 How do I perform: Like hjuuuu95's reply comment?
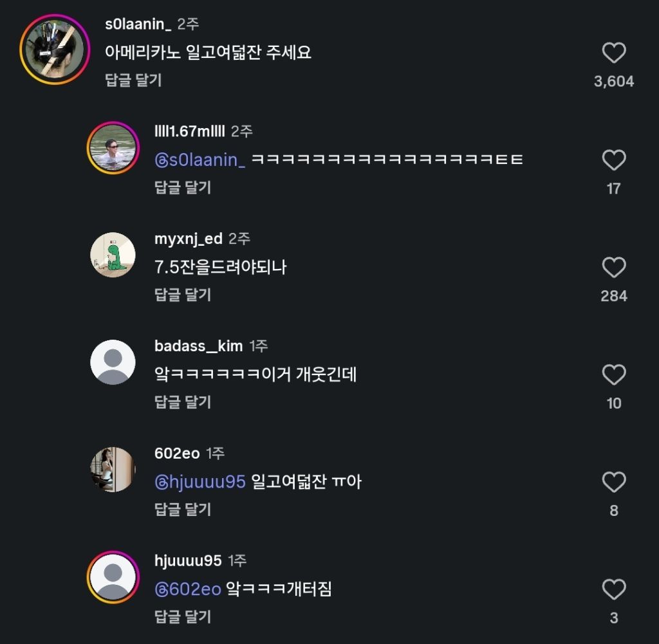pos(614,589)
